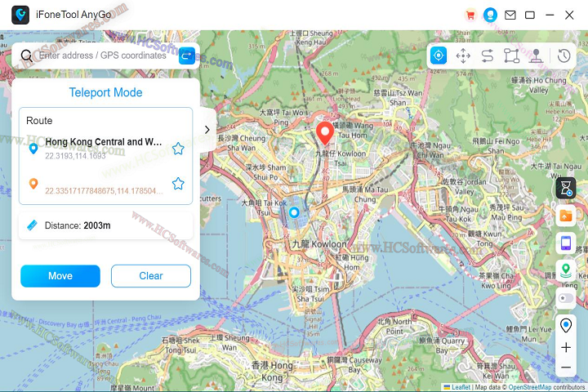
Task: Favorite the Hong Kong Central location star
Action: click(178, 148)
